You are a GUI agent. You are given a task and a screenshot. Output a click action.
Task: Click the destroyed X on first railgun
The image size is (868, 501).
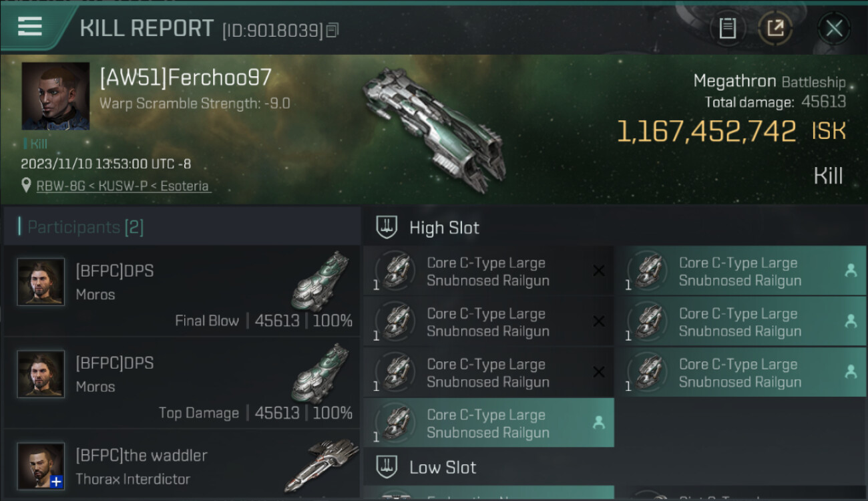[x=599, y=271]
